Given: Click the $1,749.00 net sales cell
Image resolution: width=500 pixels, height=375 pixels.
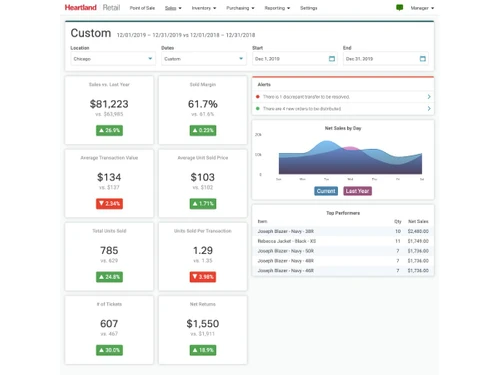Looking at the screenshot, I should tap(418, 241).
